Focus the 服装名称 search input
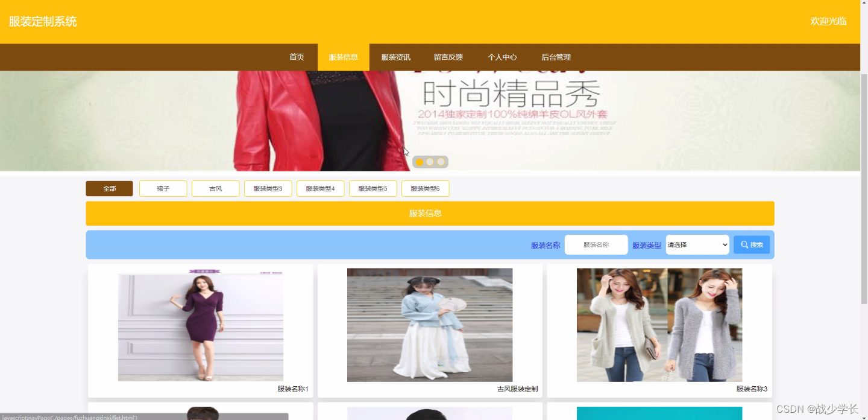This screenshot has width=868, height=420. point(596,244)
